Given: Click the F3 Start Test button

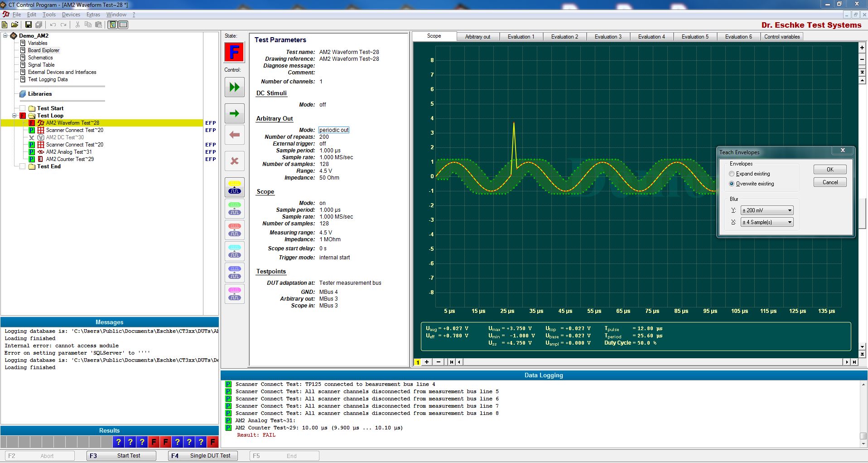Looking at the screenshot, I should [x=121, y=456].
